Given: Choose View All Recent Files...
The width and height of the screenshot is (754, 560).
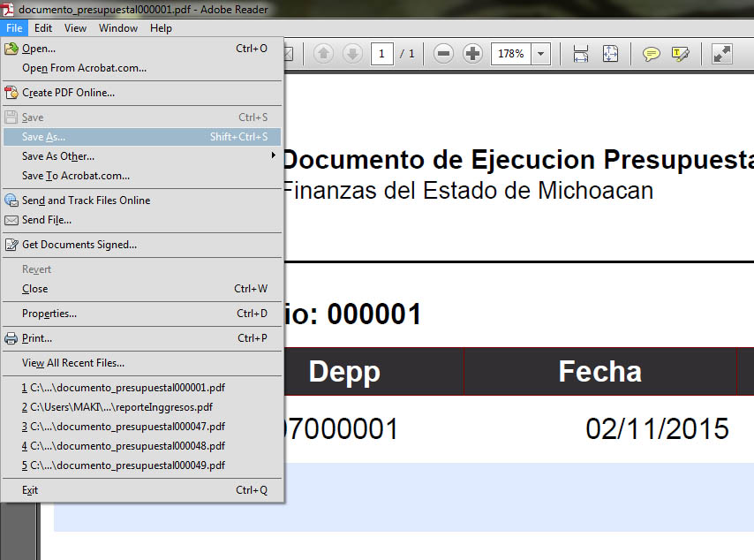Looking at the screenshot, I should tap(142, 363).
